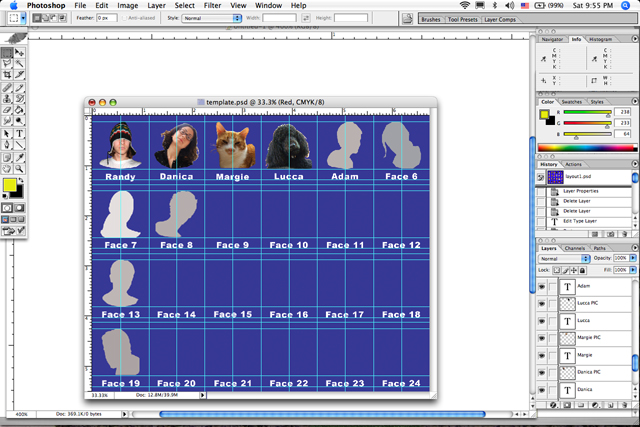
Task: Click the 33.33% zoom field of template.psd
Action: pos(100,395)
